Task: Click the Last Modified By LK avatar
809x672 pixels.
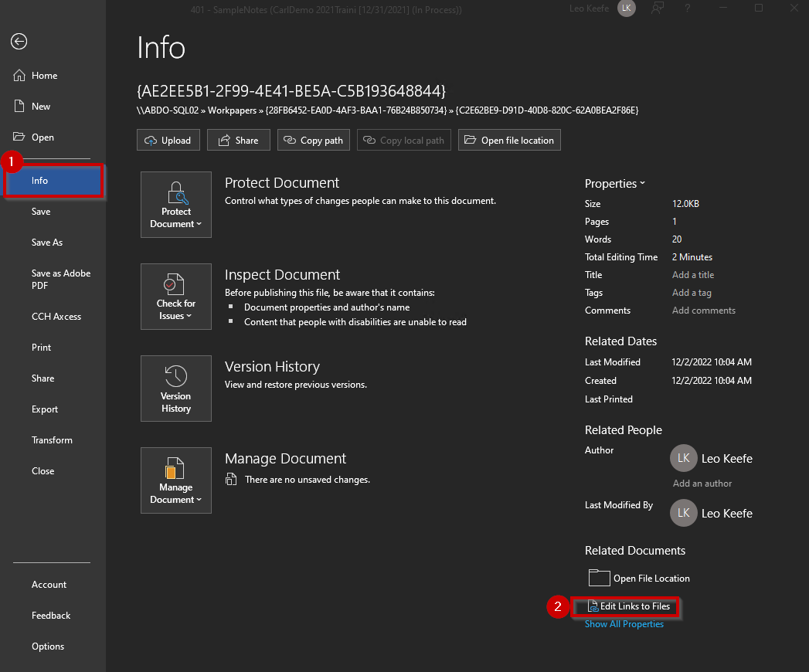Action: 684,513
